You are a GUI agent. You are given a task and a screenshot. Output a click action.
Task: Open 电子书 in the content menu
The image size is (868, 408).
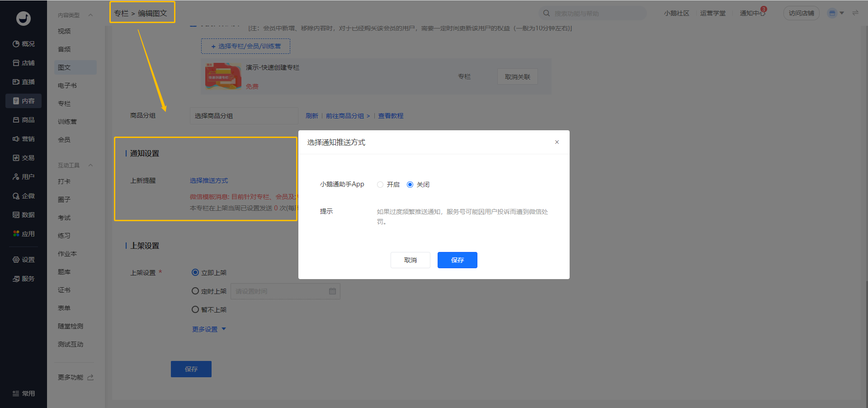click(x=67, y=85)
